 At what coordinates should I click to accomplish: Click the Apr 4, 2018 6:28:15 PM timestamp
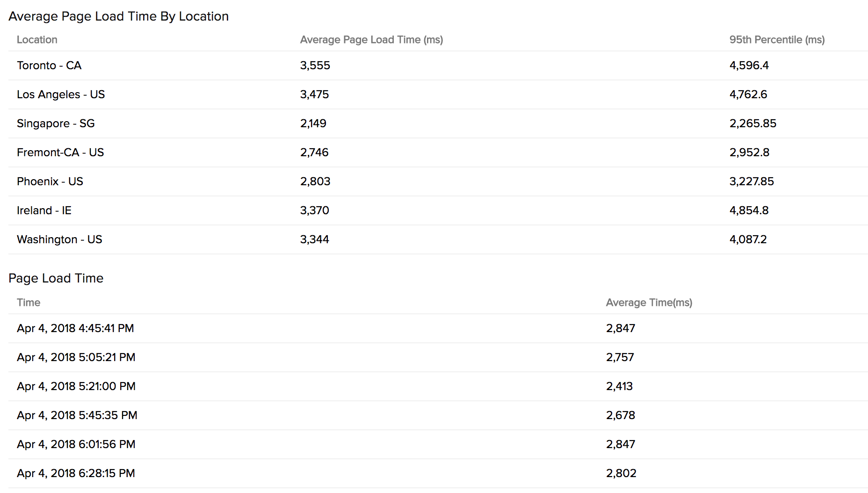pos(76,473)
